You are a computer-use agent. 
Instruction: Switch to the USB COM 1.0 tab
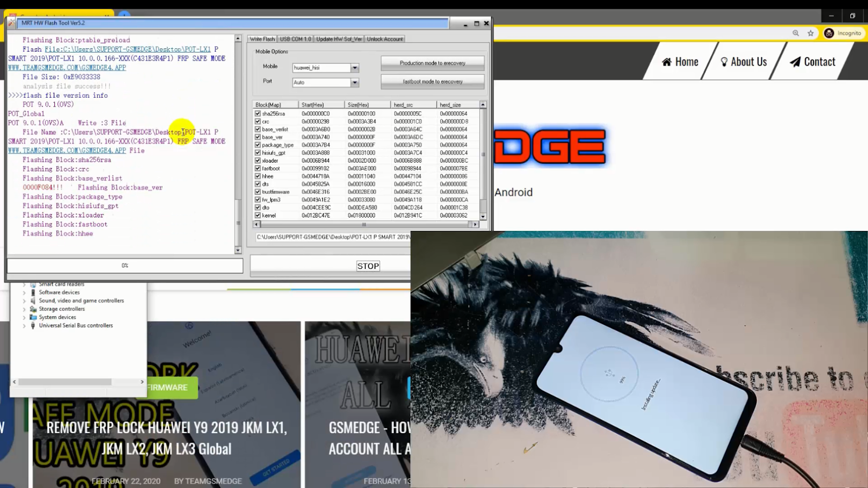pos(296,39)
